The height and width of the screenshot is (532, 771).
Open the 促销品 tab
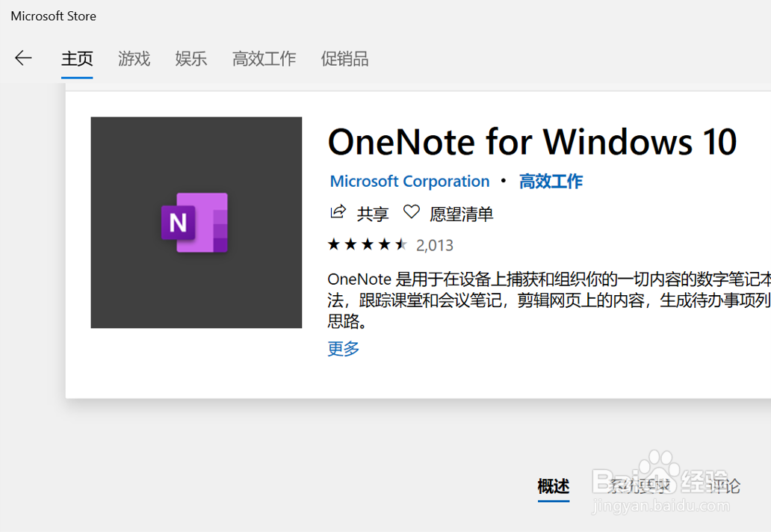click(x=344, y=59)
